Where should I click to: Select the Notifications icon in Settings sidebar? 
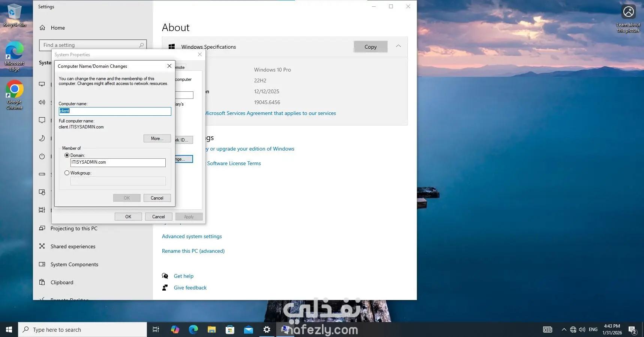coord(42,120)
